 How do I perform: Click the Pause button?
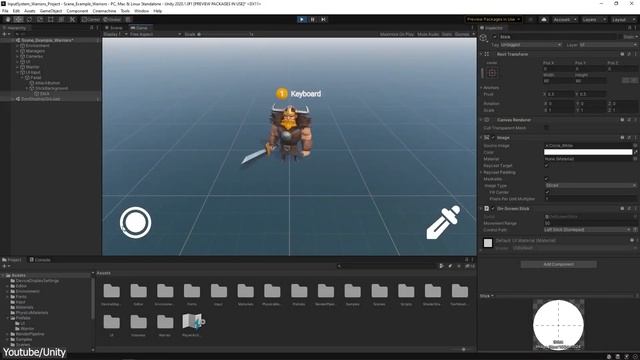tap(313, 19)
